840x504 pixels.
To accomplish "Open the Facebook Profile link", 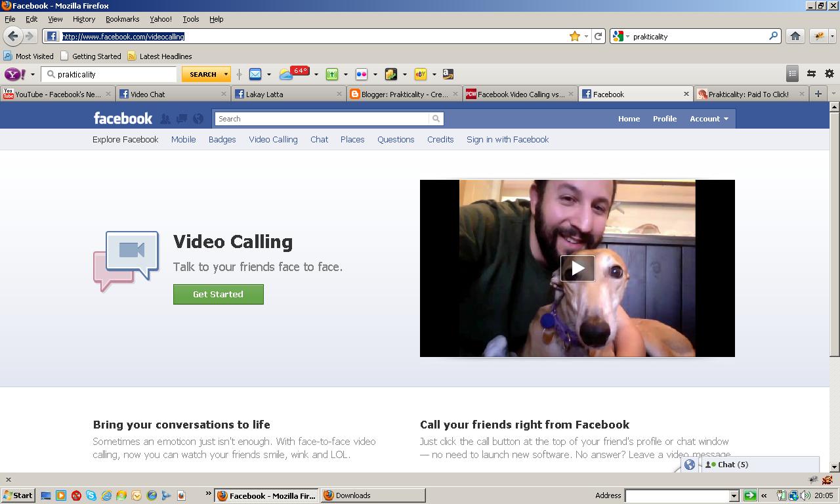I will (665, 119).
